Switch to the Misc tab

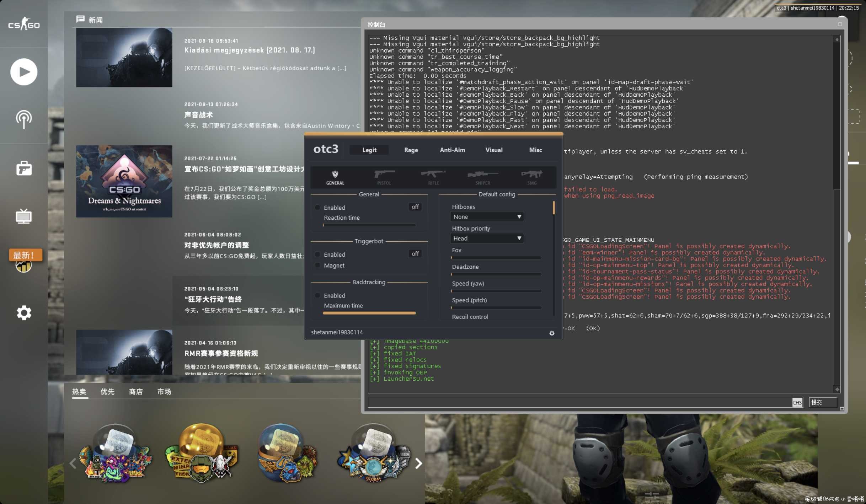[x=535, y=150]
